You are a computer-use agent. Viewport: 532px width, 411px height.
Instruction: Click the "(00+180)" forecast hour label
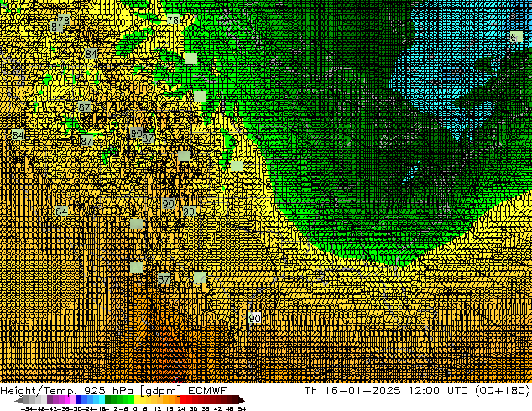pos(503,390)
